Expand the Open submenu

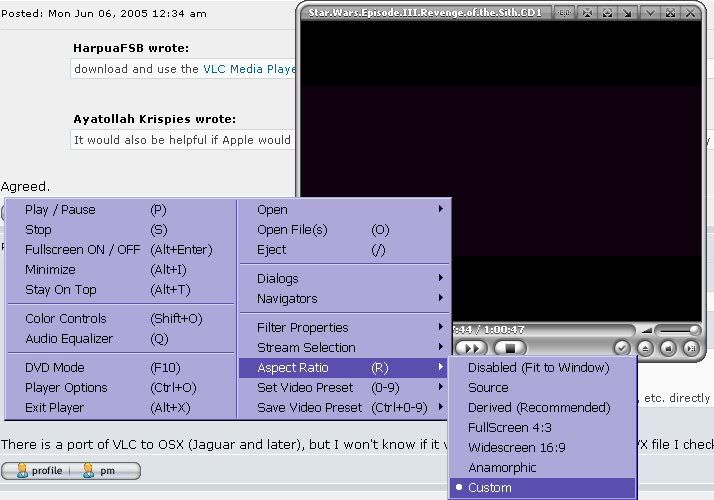click(x=344, y=209)
